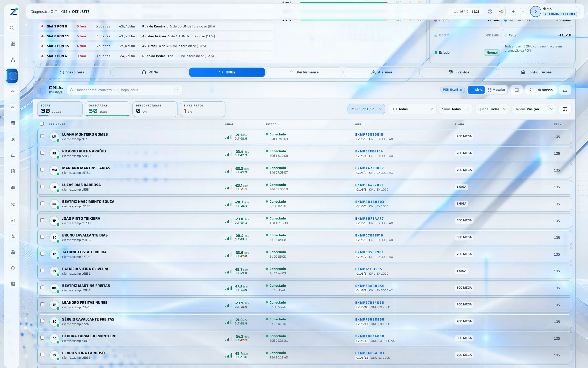This screenshot has width=588, height=368.
Task: Select Bruno Cavalcante Dias row checkbox
Action: point(42,237)
